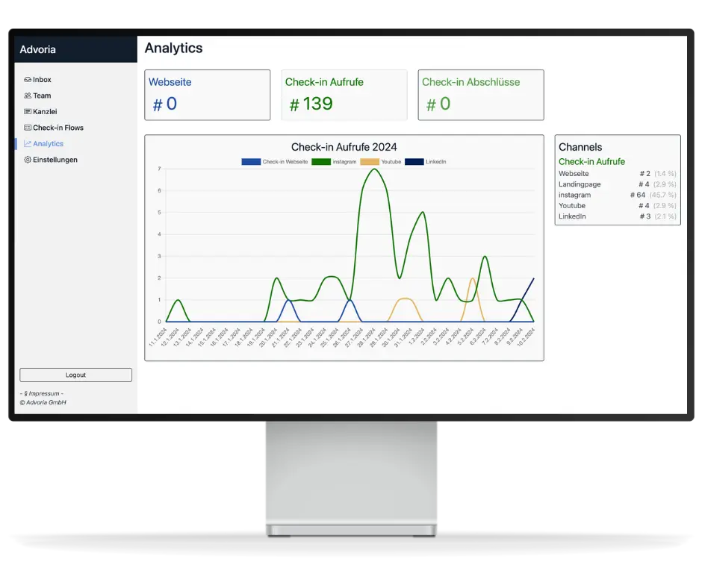This screenshot has width=702, height=588.
Task: Go to Check-in Flows page
Action: pos(58,128)
